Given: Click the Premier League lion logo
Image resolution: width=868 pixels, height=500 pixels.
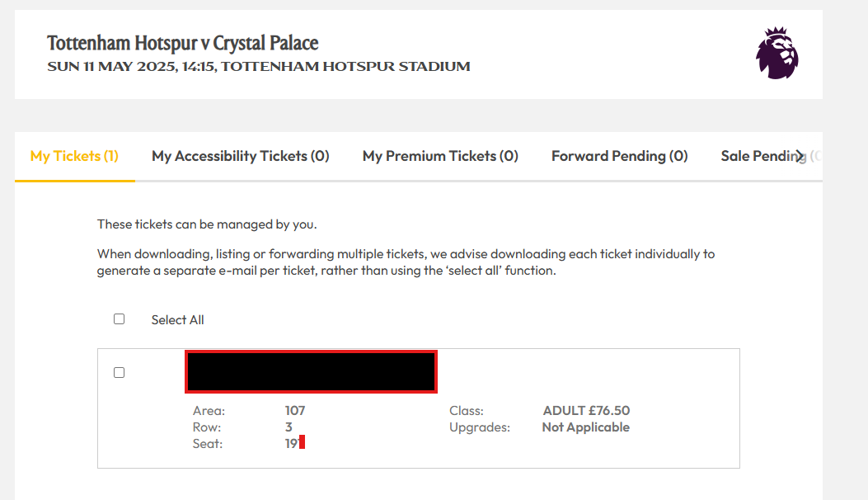Looking at the screenshot, I should pos(777,53).
